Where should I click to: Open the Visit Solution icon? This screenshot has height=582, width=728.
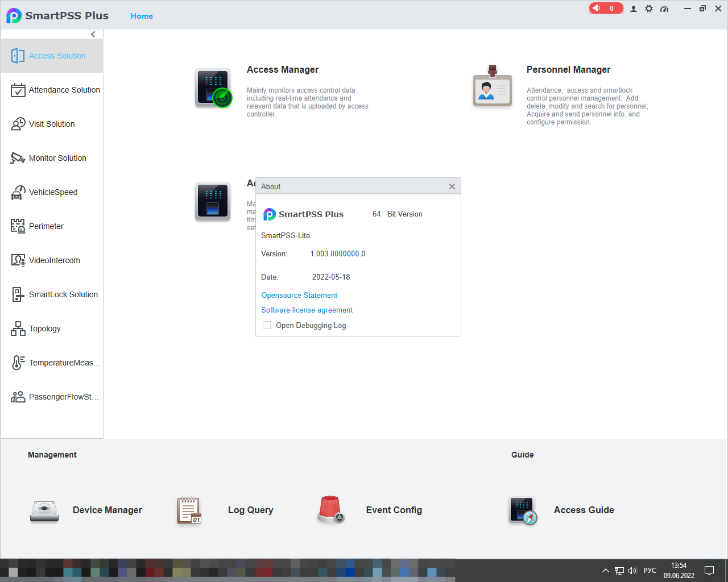coord(18,124)
